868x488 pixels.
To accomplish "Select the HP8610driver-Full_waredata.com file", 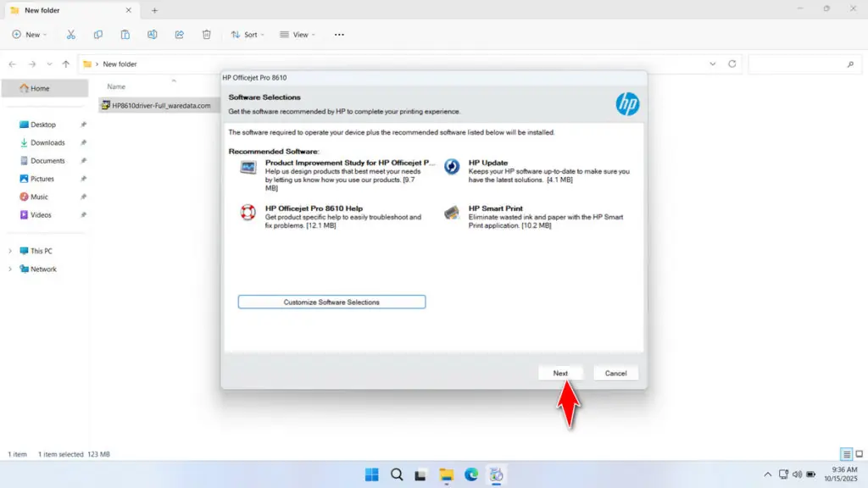I will tap(162, 107).
